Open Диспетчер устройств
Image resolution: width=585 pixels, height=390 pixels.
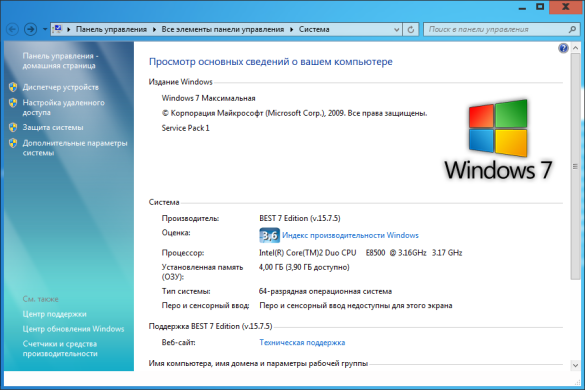point(60,87)
